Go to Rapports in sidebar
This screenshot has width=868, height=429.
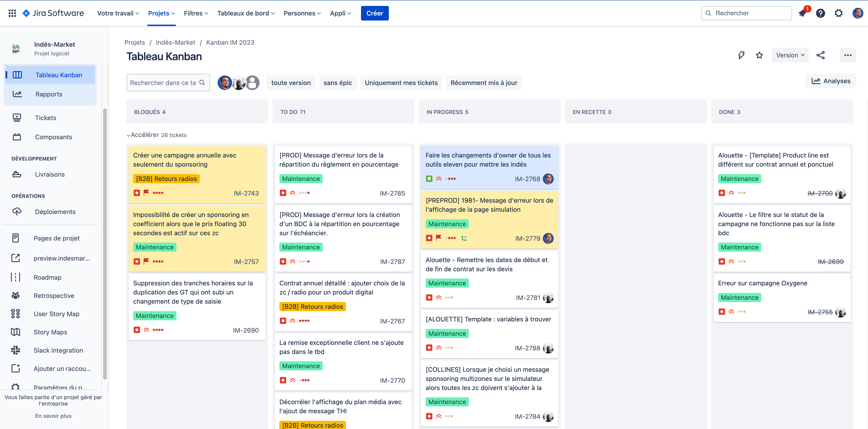[49, 94]
